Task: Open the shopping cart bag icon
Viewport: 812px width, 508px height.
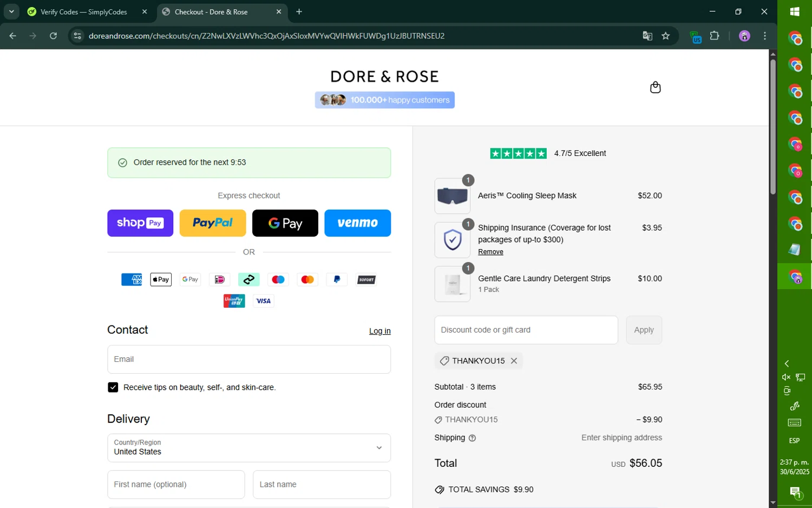Action: (655, 87)
